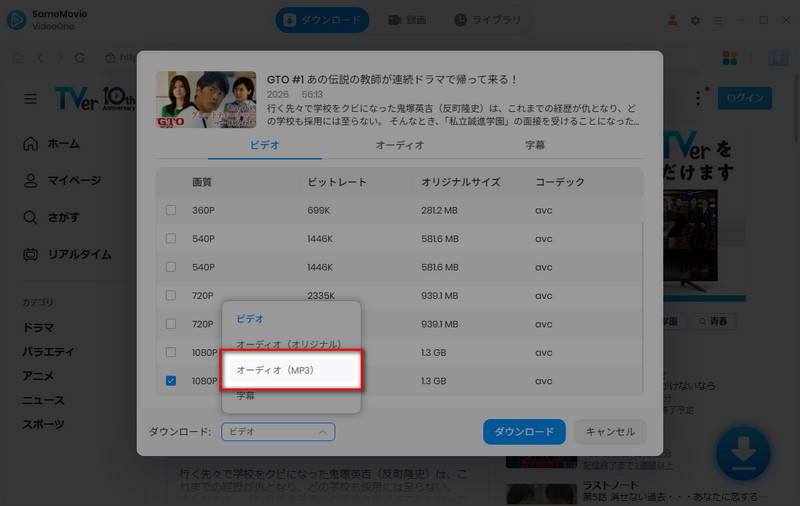The height and width of the screenshot is (506, 800).
Task: Switch to the 録画 recording tab
Action: click(x=407, y=20)
